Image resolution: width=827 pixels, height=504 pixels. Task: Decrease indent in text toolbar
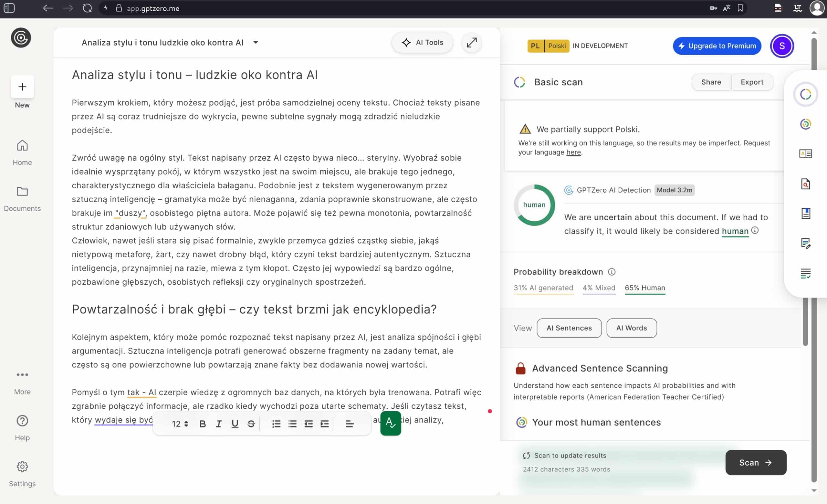point(309,424)
